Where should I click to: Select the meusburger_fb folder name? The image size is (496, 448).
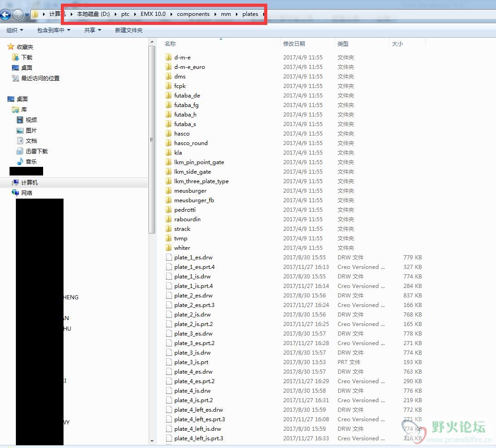click(x=194, y=200)
